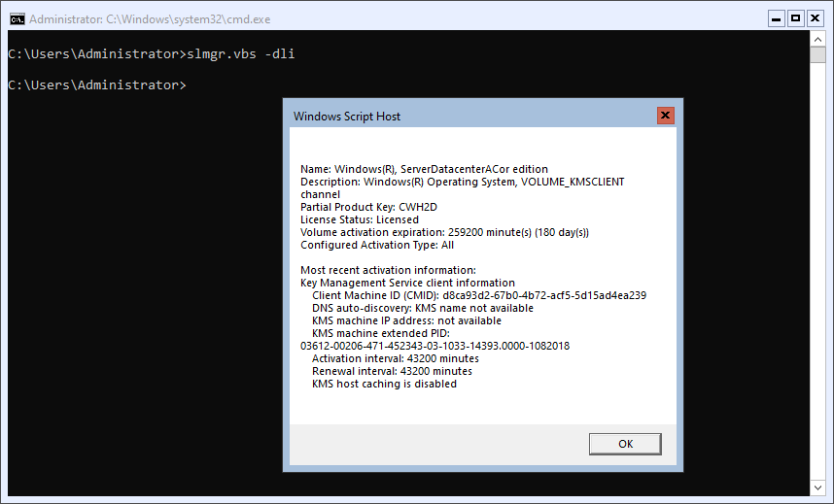Click the ServerDatacenterACor edition name line
834x504 pixels.
(424, 169)
